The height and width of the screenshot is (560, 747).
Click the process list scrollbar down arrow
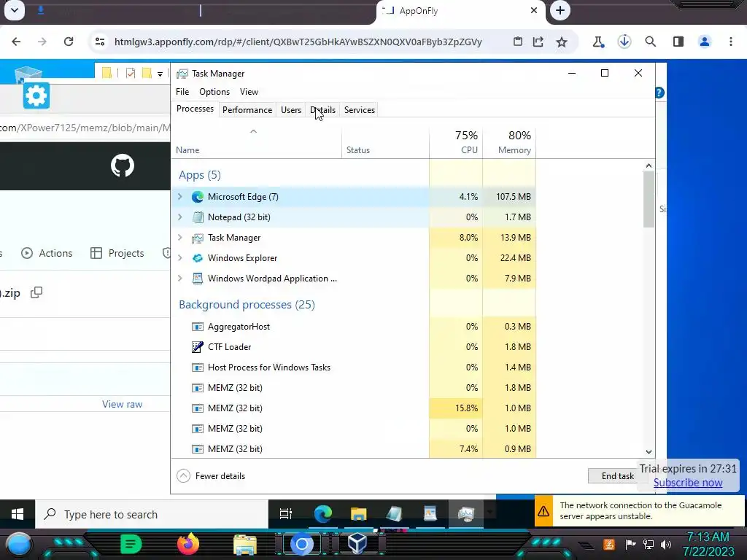tap(649, 452)
